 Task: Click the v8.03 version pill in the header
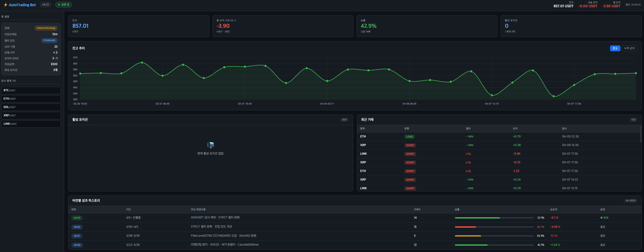45,5
